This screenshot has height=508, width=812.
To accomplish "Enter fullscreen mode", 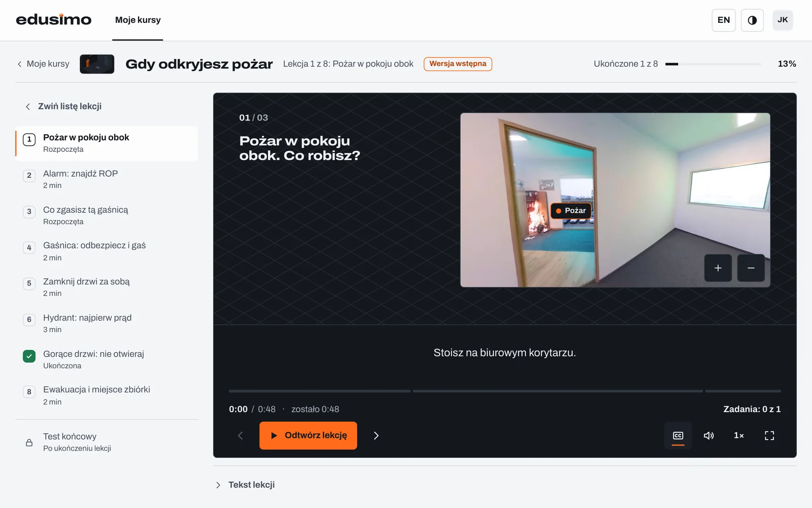I will [x=769, y=435].
